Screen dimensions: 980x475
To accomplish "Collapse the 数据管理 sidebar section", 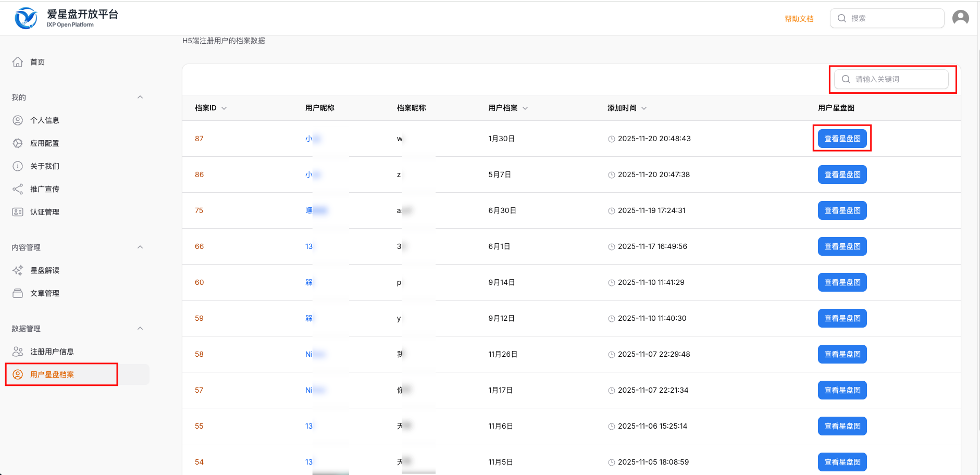I will point(140,329).
